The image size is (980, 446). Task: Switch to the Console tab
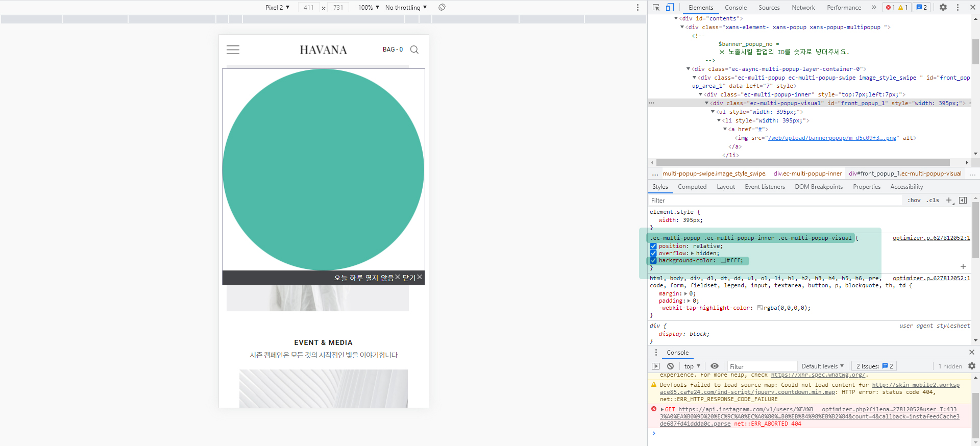(736, 7)
